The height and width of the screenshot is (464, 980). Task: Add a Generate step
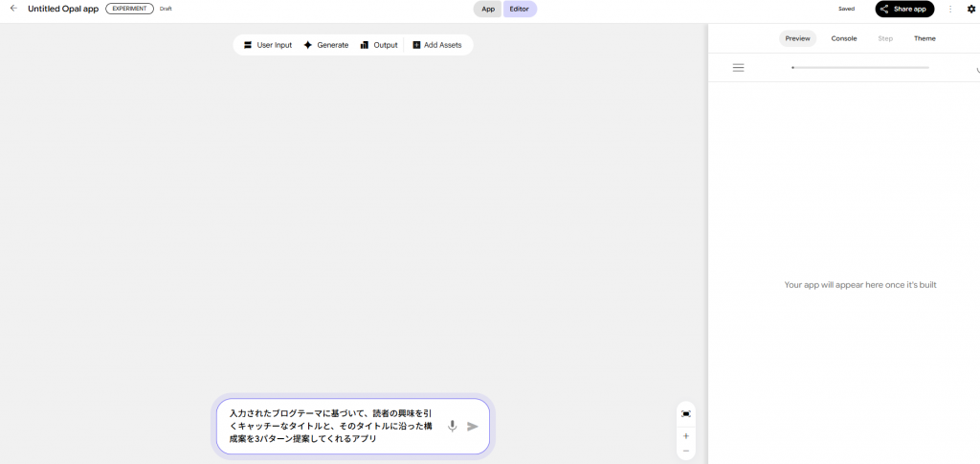(326, 45)
